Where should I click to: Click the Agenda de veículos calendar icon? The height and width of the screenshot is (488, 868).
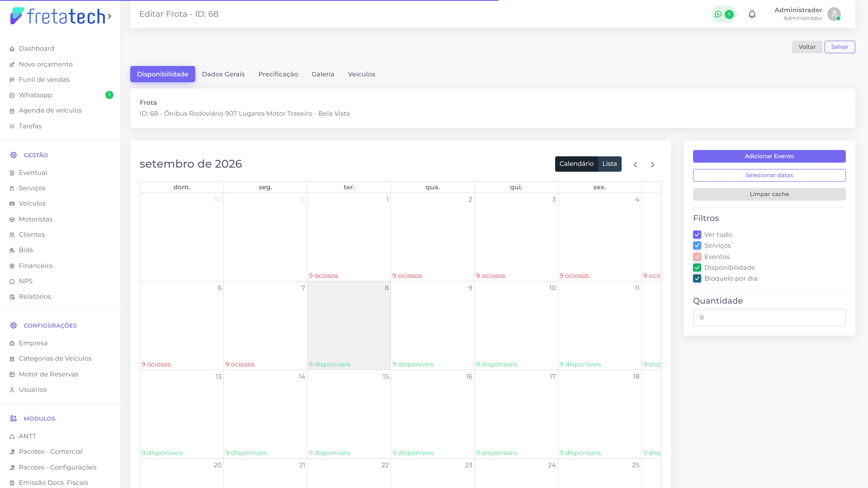point(12,111)
